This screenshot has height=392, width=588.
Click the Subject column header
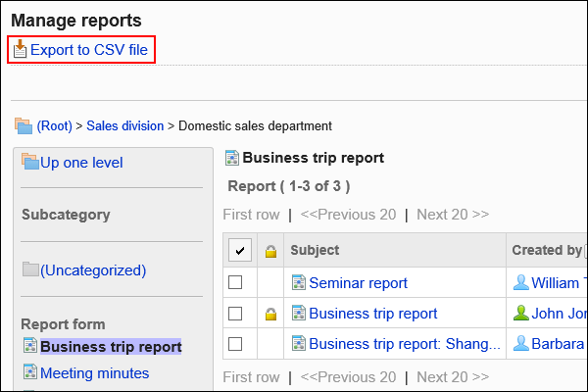315,250
